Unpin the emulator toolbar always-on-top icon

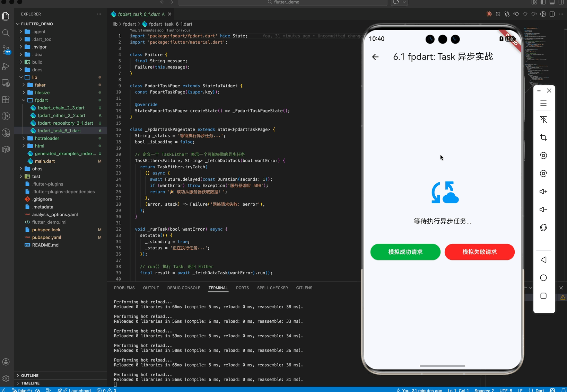click(x=543, y=119)
